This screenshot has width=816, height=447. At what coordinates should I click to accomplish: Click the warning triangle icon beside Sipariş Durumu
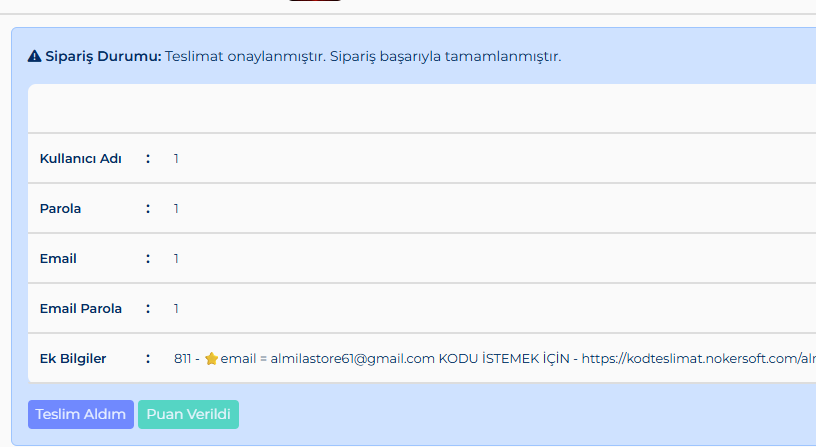pyautogui.click(x=34, y=56)
